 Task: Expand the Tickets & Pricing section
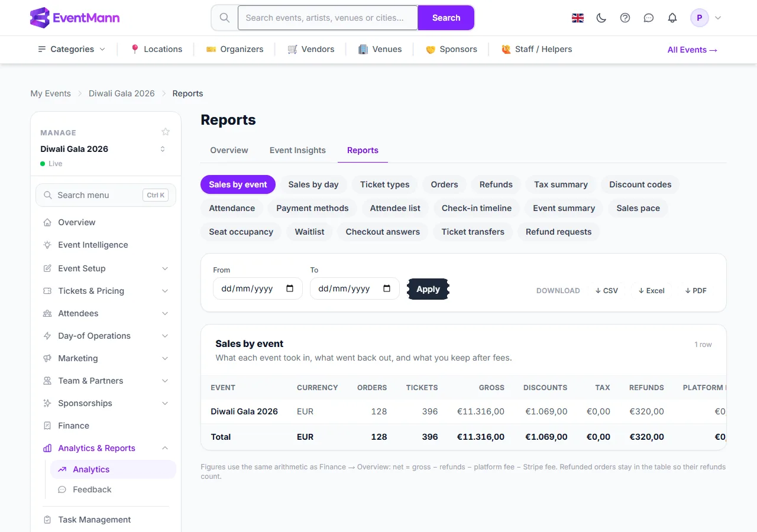106,291
